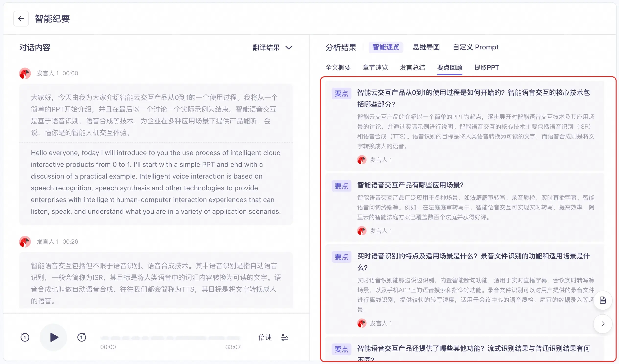Screen dimensions: 619x364
Task: Select the 智能速览 tab
Action: (x=386, y=47)
